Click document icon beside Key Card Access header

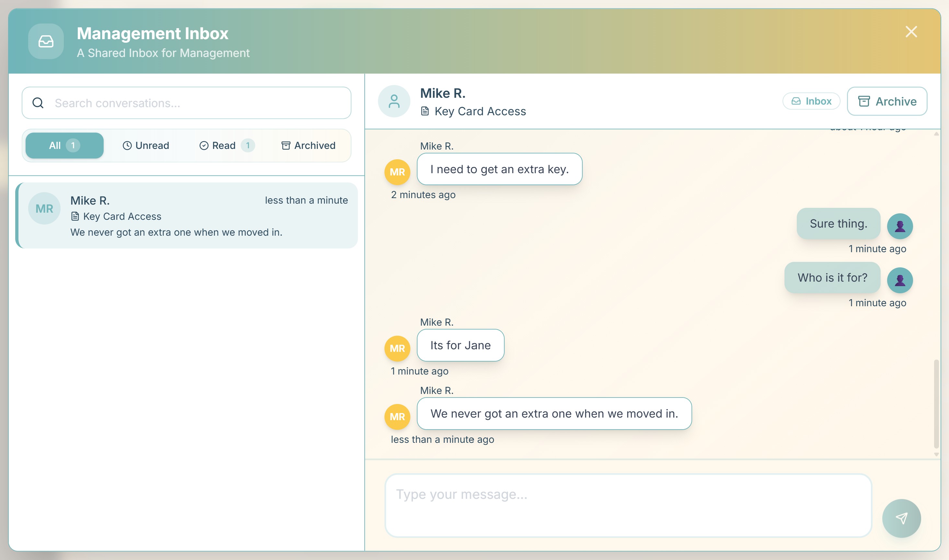425,111
